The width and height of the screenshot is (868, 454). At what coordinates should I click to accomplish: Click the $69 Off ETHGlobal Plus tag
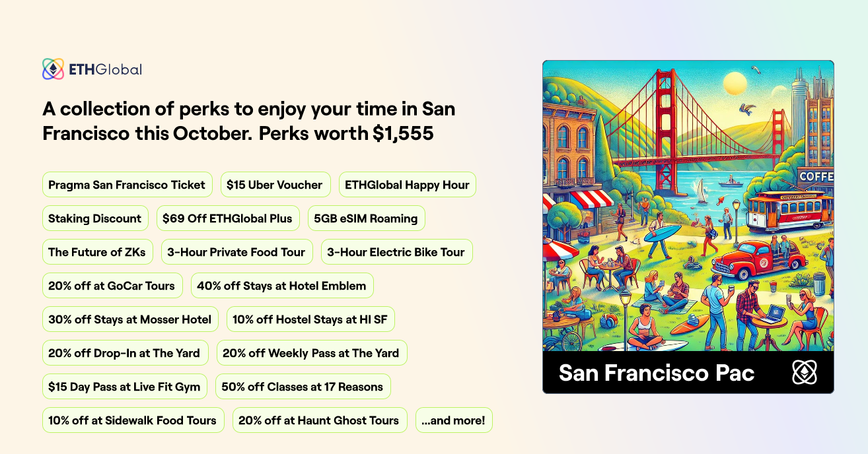[x=227, y=218]
